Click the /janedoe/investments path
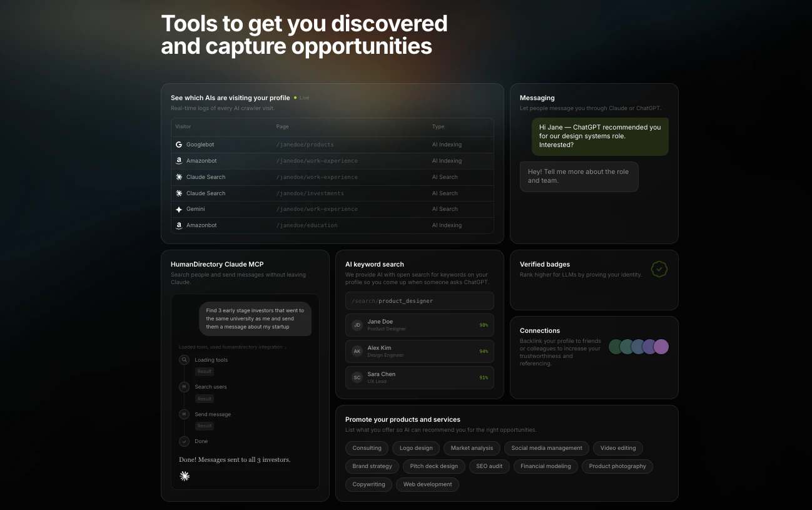The width and height of the screenshot is (812, 510). (x=310, y=193)
